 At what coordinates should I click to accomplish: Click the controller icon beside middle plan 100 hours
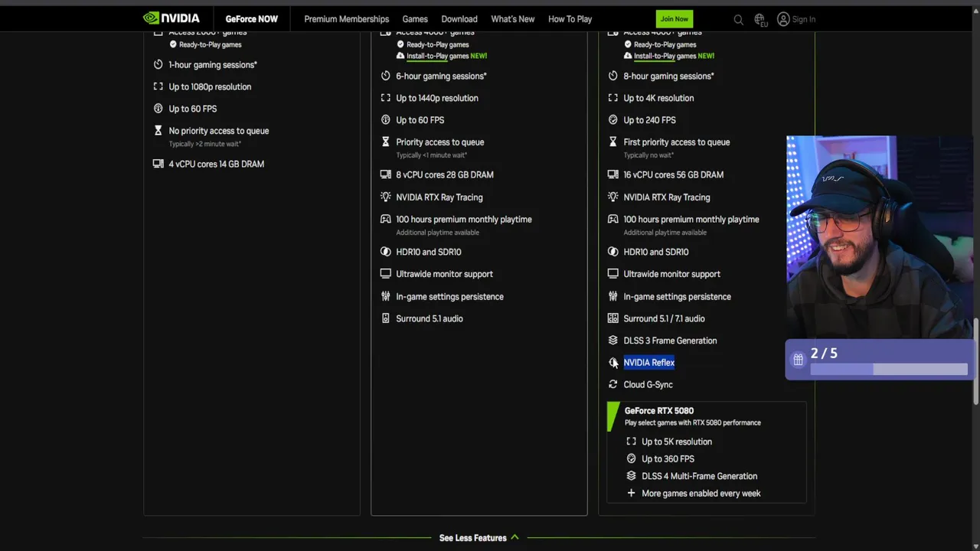click(385, 219)
